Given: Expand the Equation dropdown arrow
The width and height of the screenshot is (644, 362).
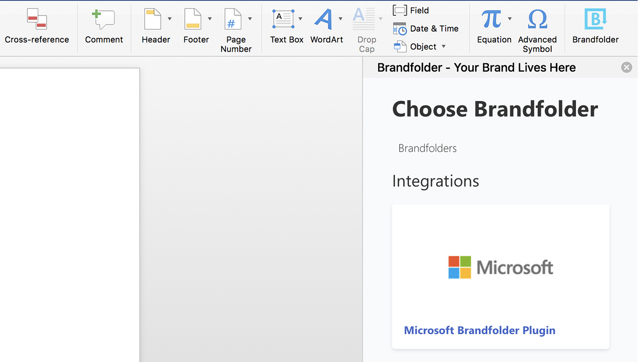Looking at the screenshot, I should coord(510,19).
